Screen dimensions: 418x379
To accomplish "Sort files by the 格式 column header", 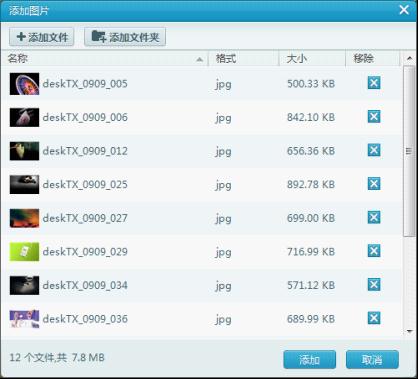I will pyautogui.click(x=244, y=59).
